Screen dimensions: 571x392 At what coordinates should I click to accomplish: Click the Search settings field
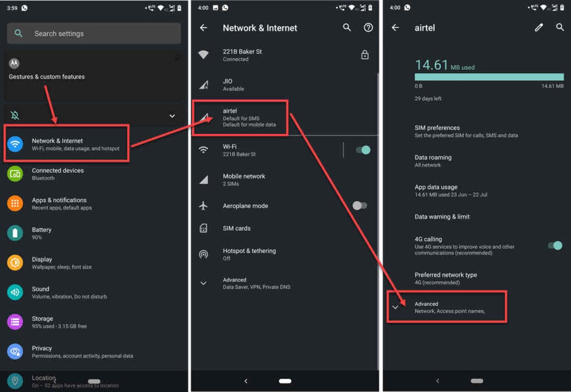94,33
